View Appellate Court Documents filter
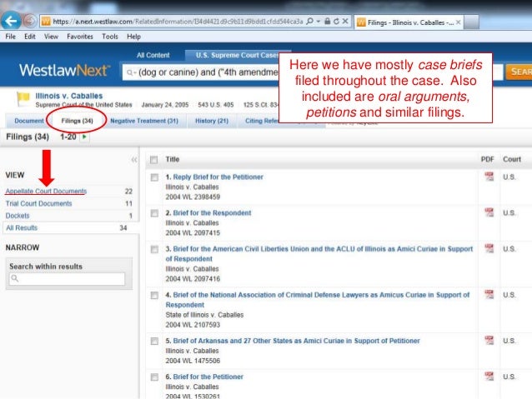532x399 pixels. click(x=46, y=192)
